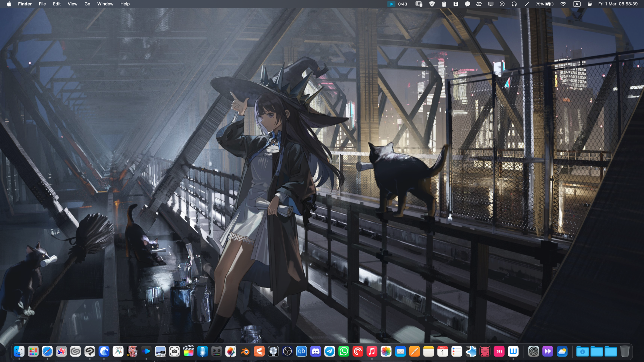Open the Go menu
Viewport: 644px width, 362px height.
[x=87, y=4]
